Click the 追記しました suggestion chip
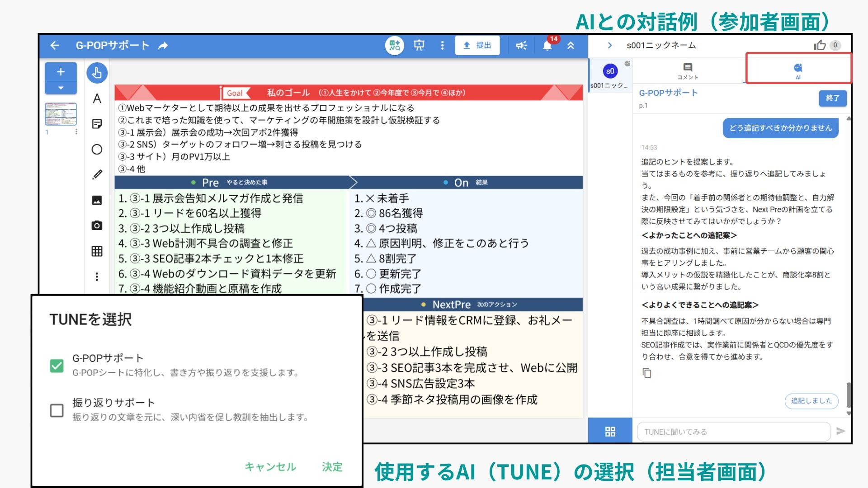The width and height of the screenshot is (868, 488). 811,401
